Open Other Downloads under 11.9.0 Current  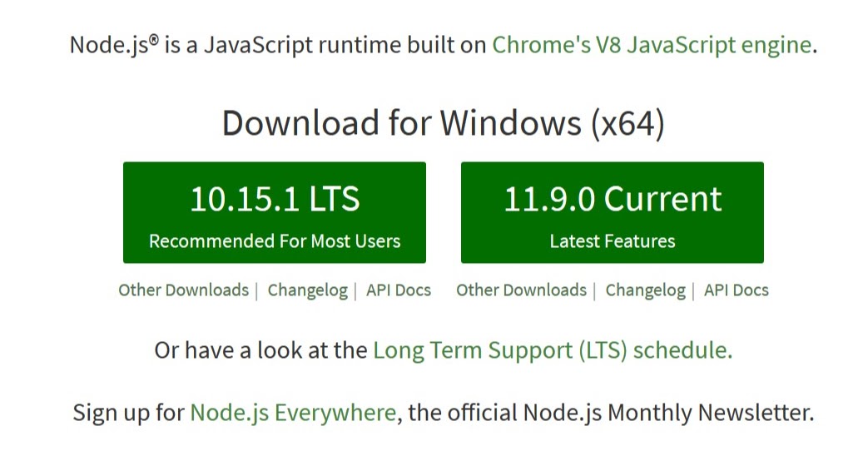(x=522, y=290)
